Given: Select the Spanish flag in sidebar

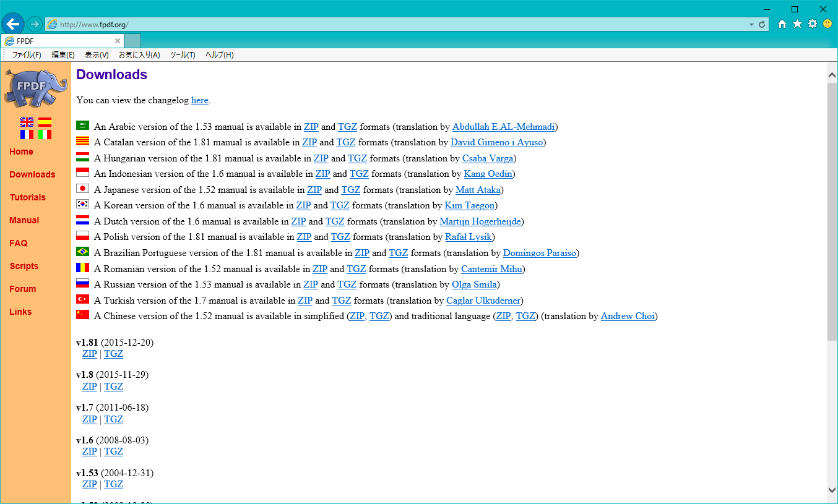Looking at the screenshot, I should [x=45, y=122].
